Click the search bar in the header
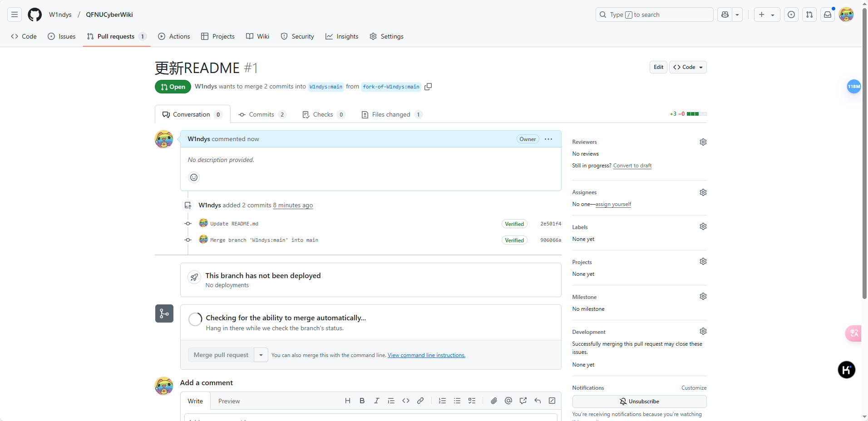The image size is (868, 421). (655, 15)
